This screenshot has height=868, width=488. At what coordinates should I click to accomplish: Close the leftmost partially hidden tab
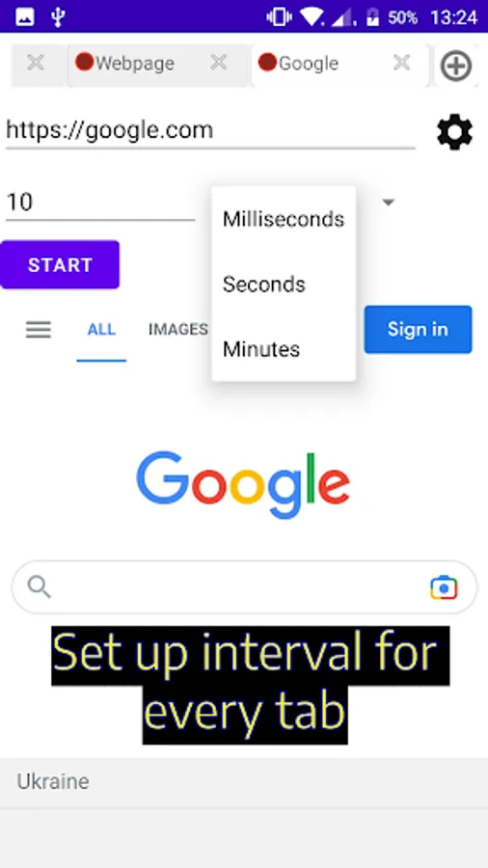pos(36,63)
